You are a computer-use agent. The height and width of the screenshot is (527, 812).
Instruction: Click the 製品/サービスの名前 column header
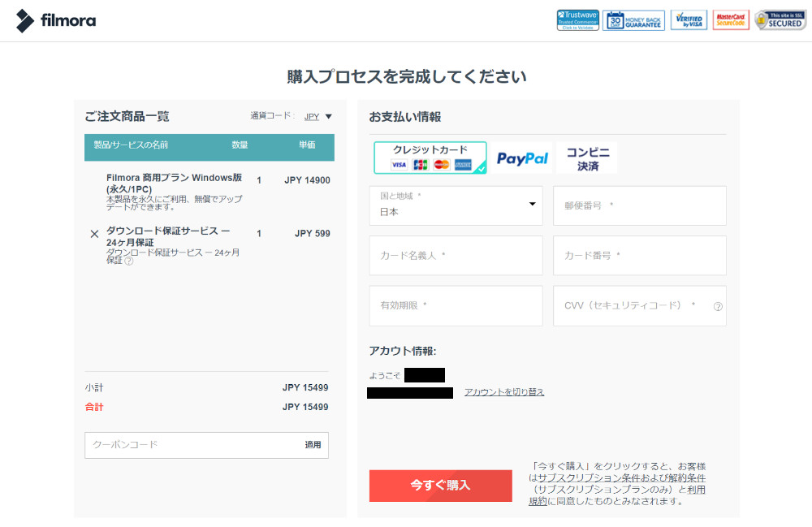(x=131, y=145)
